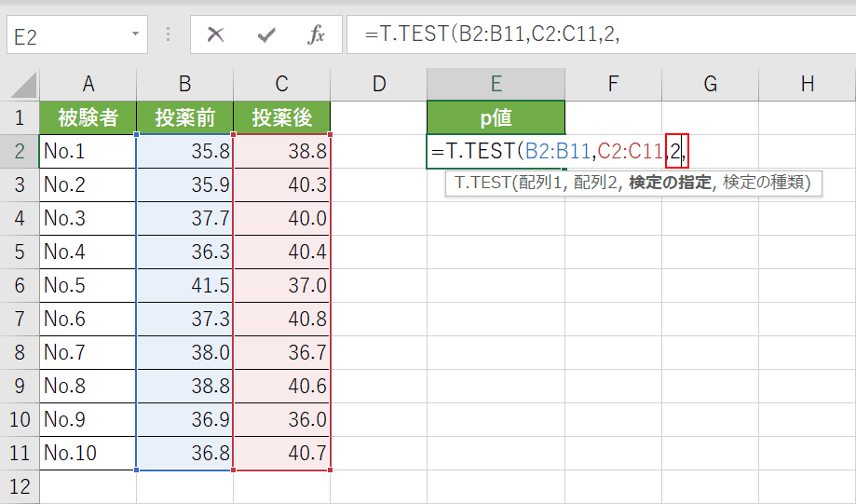Select row 8 header
The height and width of the screenshot is (504, 856).
click(x=20, y=352)
